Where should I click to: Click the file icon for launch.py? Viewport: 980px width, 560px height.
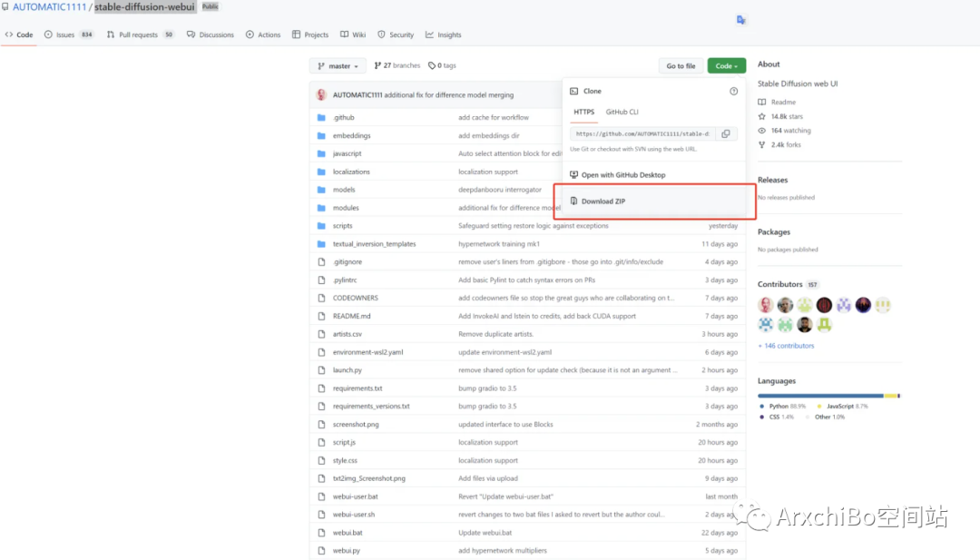click(x=321, y=370)
